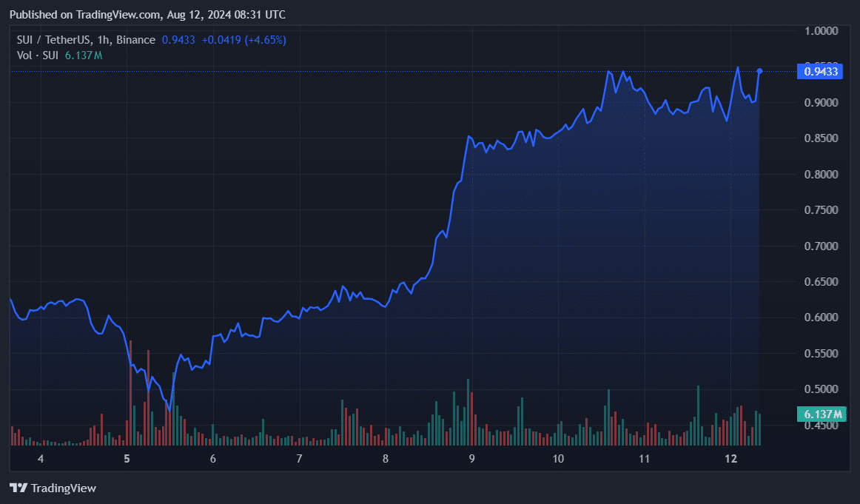Select the 'SUI / TetherUS, 1h, Binance' symbol title
The image size is (860, 504).
click(x=86, y=39)
